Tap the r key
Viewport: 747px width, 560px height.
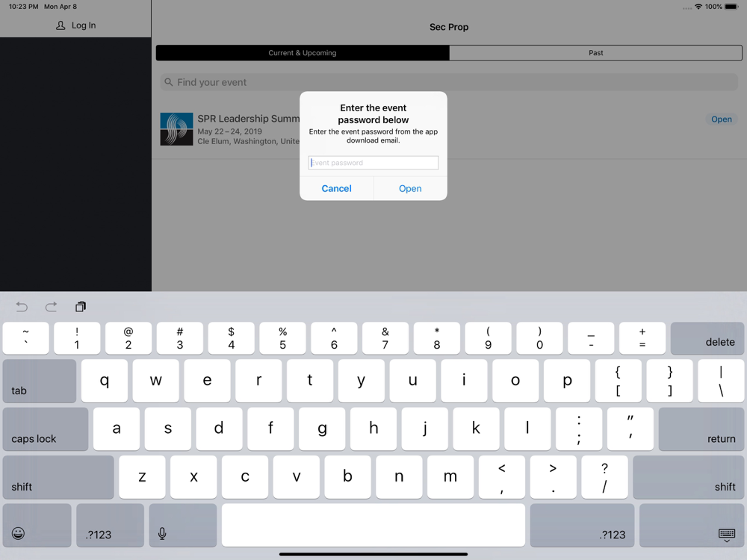[x=258, y=381]
